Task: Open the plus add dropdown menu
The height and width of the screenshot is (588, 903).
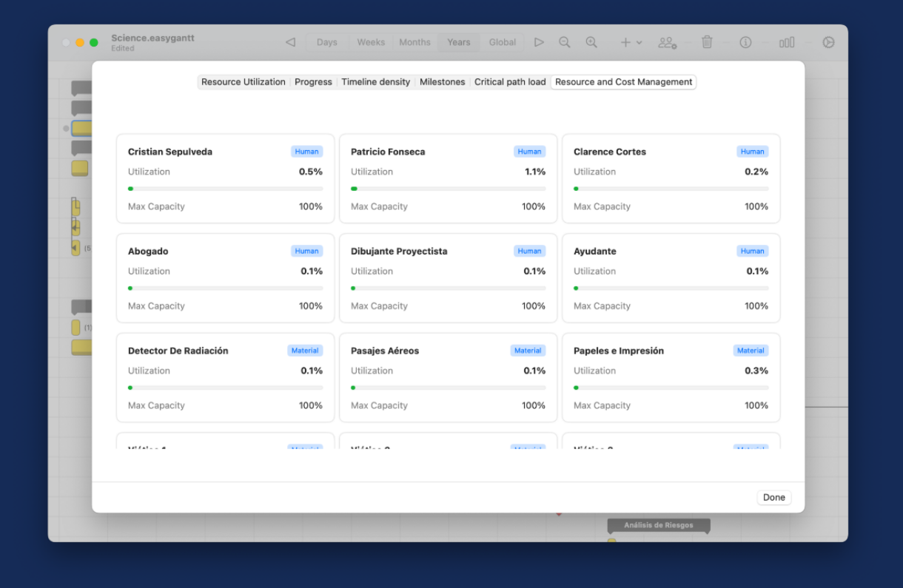Action: [x=631, y=42]
